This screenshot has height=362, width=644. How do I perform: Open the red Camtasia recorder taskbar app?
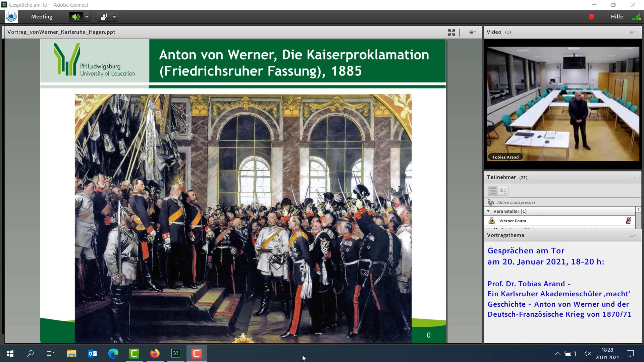point(197,353)
